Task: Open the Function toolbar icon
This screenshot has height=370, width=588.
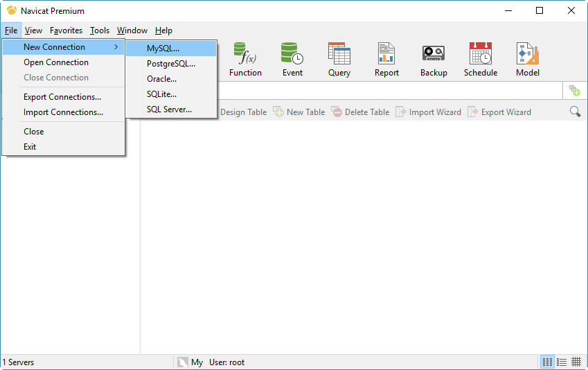Action: click(245, 60)
